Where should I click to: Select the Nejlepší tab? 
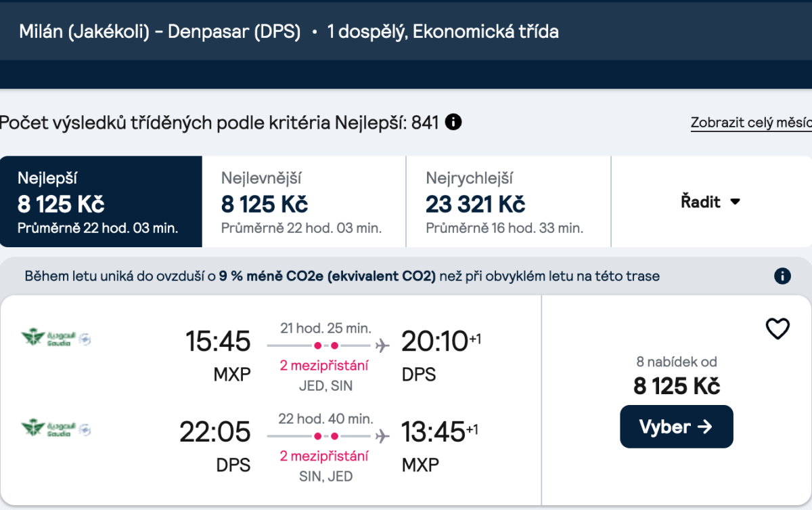click(x=101, y=202)
